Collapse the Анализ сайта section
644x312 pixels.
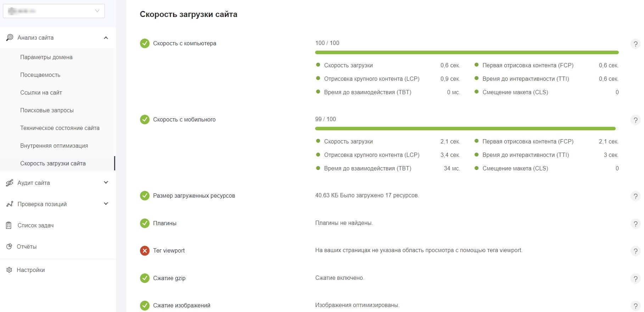tap(106, 38)
